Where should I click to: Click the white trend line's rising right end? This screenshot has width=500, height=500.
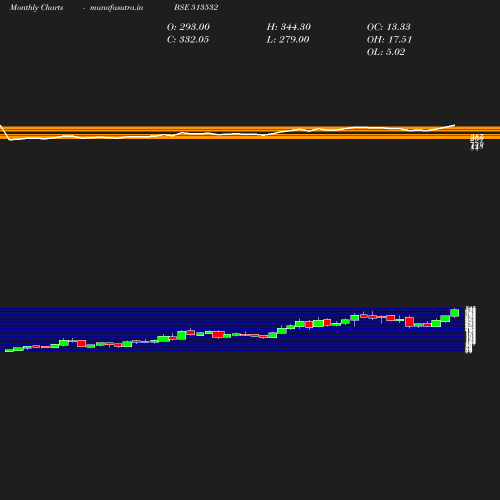(455, 125)
